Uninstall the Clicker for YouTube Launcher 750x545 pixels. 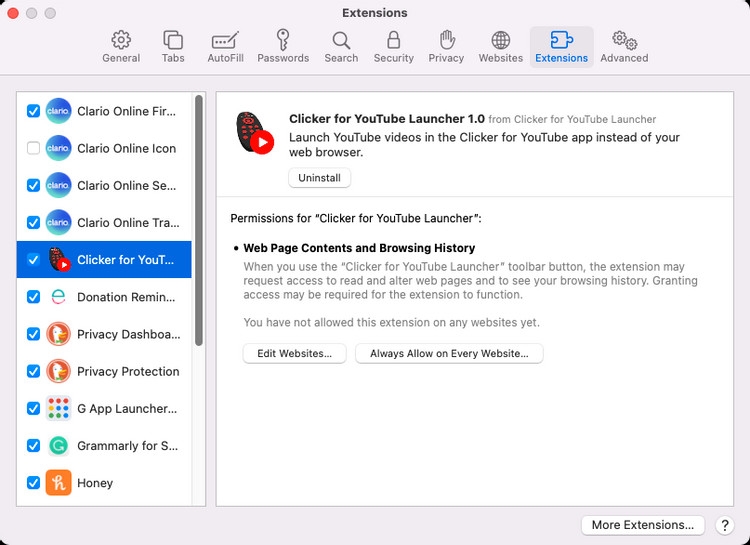319,178
